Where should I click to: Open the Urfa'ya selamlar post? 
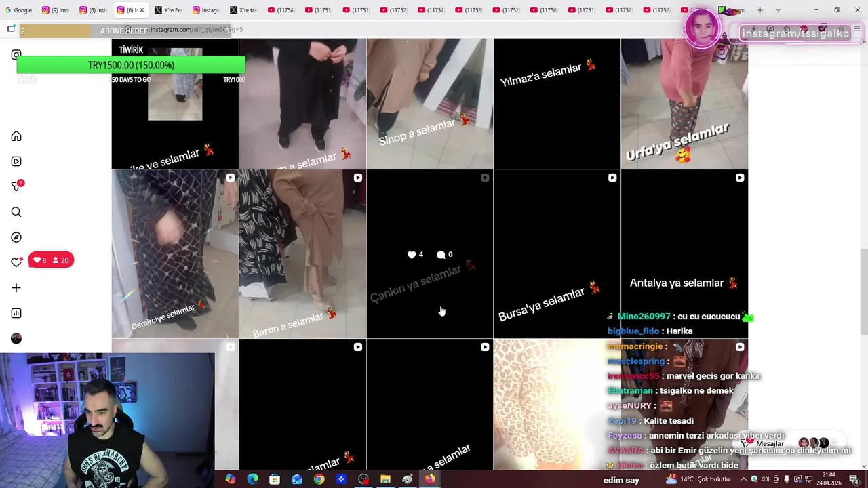(x=684, y=103)
